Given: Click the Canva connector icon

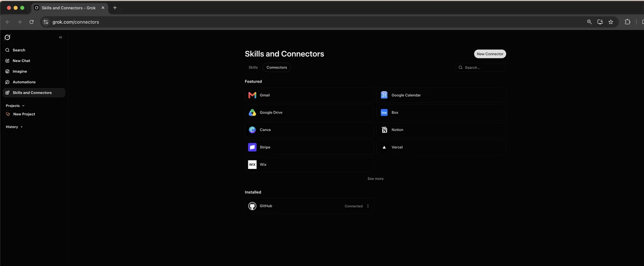Looking at the screenshot, I should [x=252, y=130].
